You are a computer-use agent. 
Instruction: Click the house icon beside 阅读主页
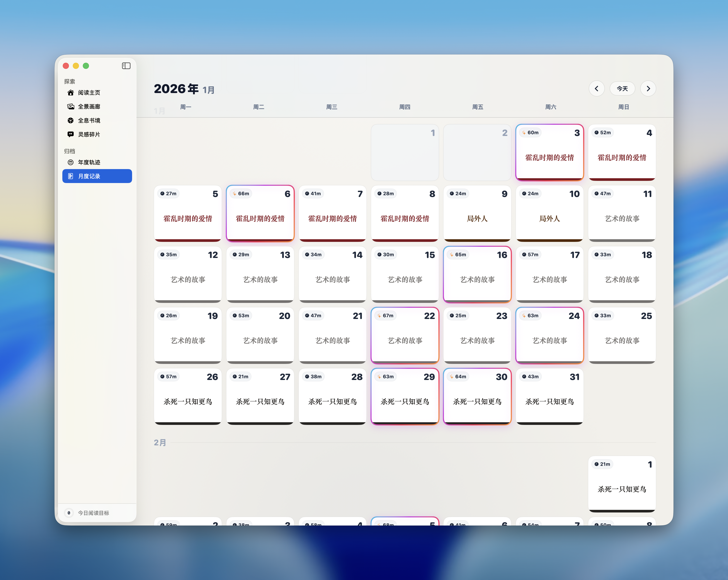pos(71,93)
